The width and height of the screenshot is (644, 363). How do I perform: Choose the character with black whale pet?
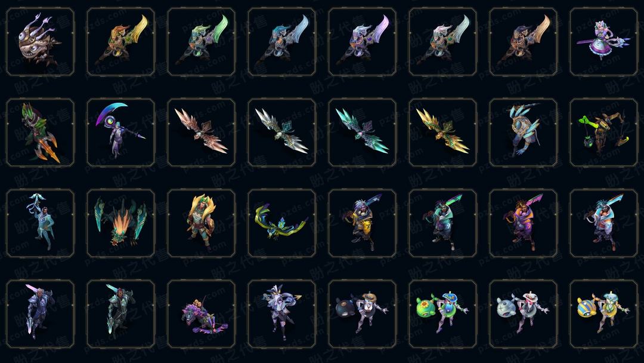pos(363,314)
